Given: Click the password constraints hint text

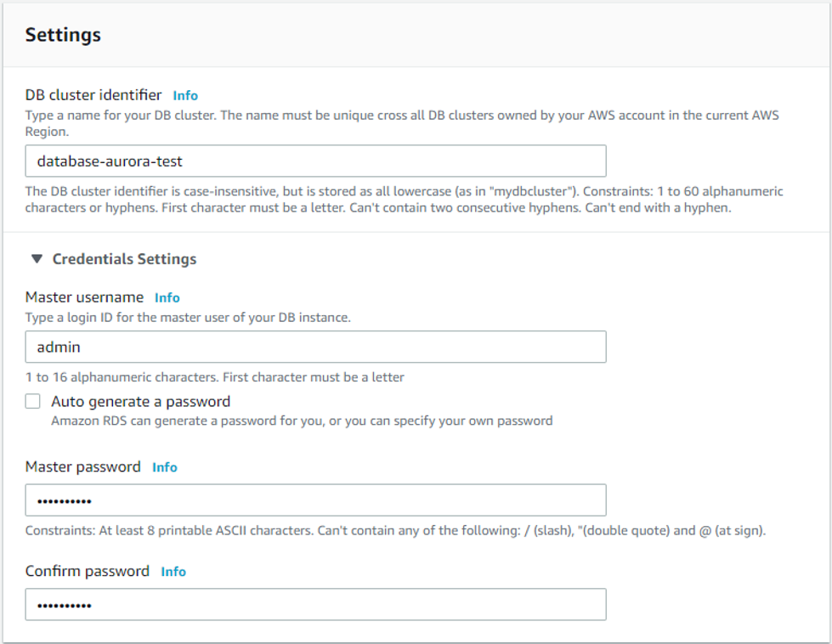Looking at the screenshot, I should click(395, 530).
